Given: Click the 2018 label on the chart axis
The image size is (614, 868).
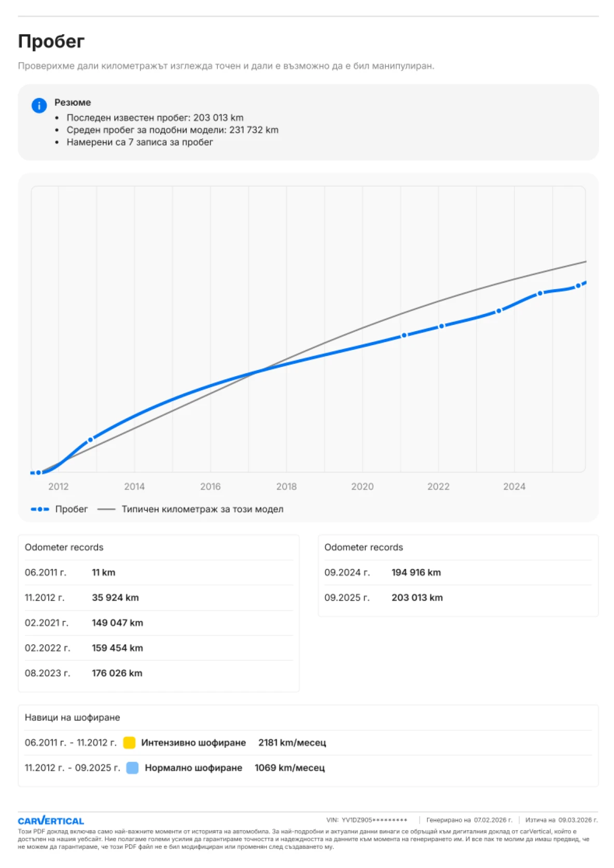Looking at the screenshot, I should [286, 487].
